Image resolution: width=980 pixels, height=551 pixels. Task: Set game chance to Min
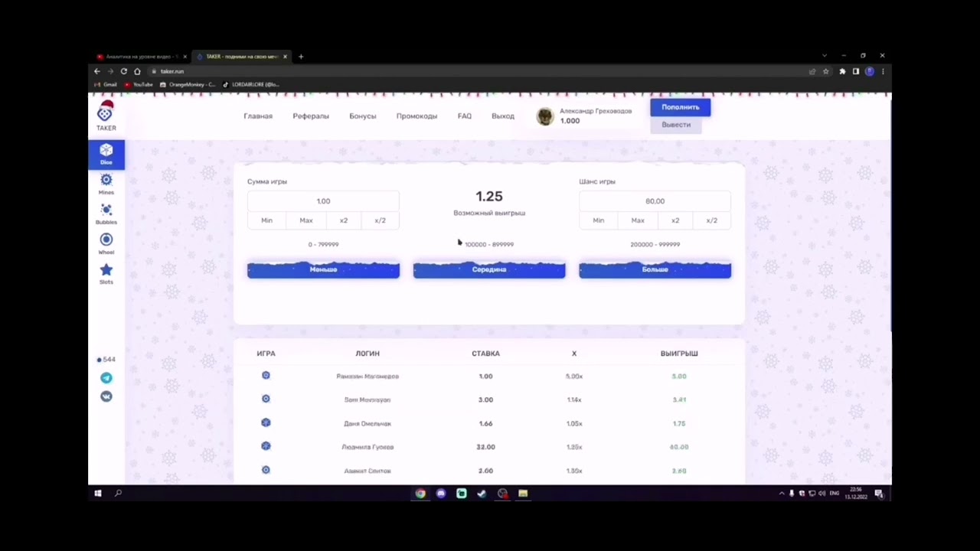point(599,220)
